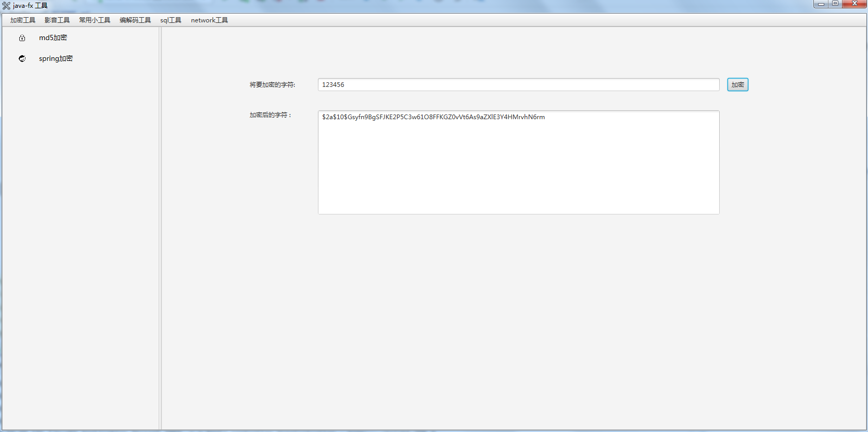This screenshot has height=432, width=868.
Task: Click the java-fx tools icon in title bar
Action: click(x=6, y=6)
